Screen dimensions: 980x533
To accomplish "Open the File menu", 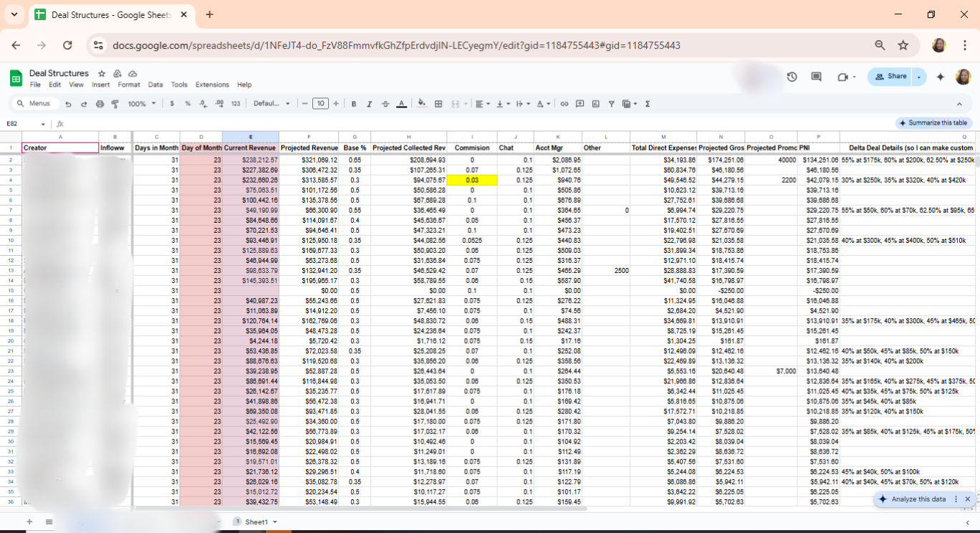I will 35,85.
